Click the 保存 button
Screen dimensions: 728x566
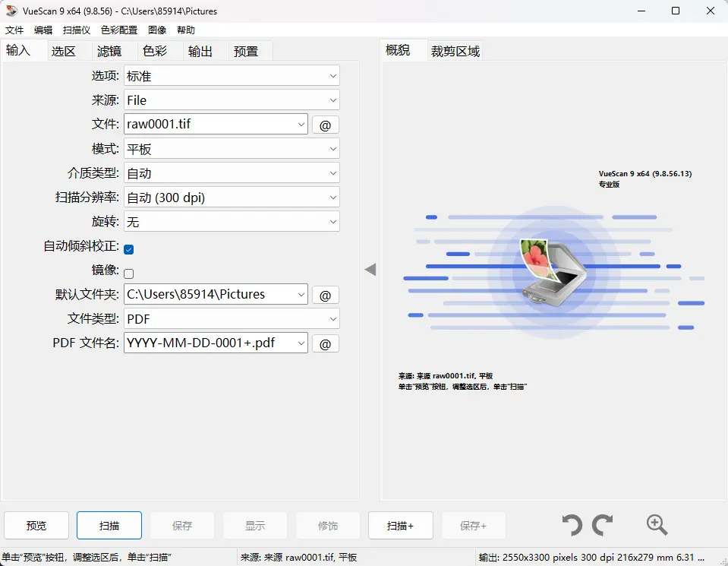click(182, 526)
